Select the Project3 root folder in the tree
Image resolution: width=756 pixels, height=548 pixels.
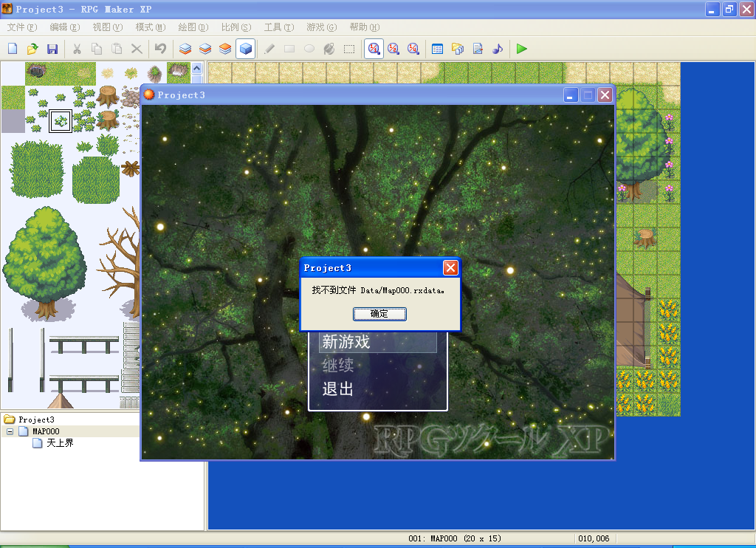[x=36, y=419]
